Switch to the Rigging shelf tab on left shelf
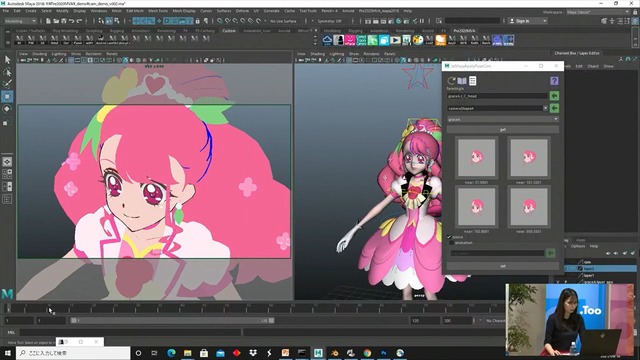 117,31
